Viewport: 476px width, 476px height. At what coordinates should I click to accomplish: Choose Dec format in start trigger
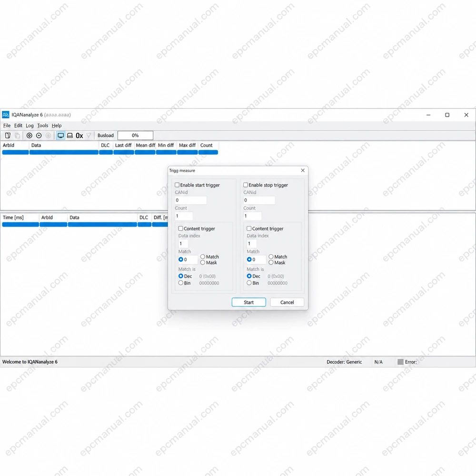(180, 276)
